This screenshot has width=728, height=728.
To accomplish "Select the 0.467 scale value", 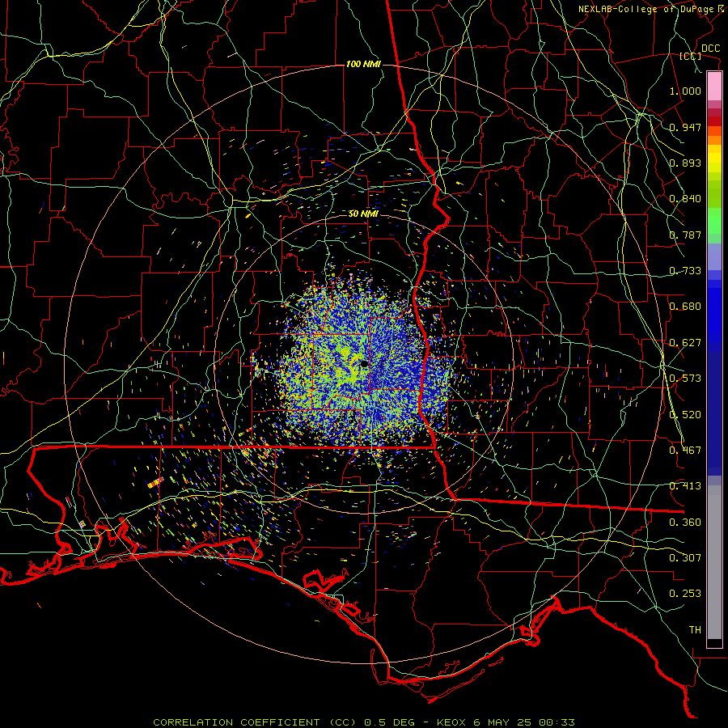I will click(x=685, y=451).
